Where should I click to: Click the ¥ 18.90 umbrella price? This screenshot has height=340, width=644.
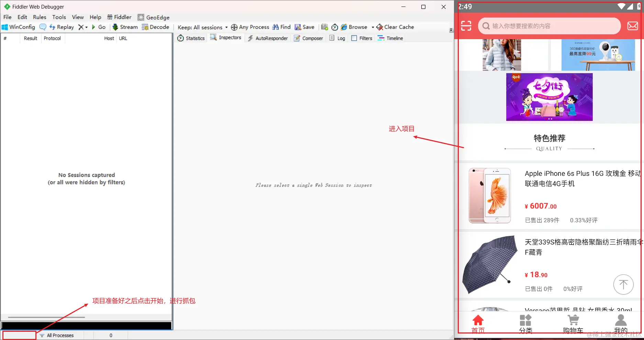pos(536,275)
